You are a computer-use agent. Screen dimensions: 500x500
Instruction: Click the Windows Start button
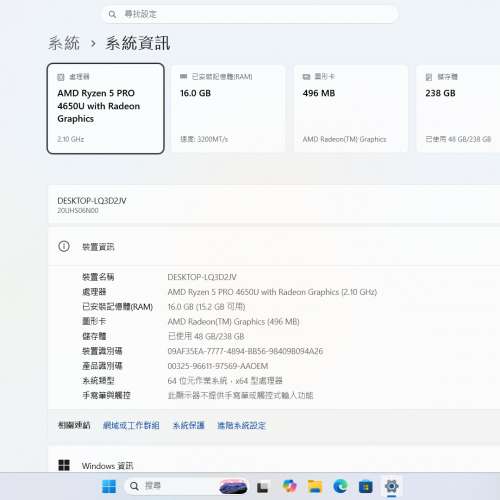[109, 487]
